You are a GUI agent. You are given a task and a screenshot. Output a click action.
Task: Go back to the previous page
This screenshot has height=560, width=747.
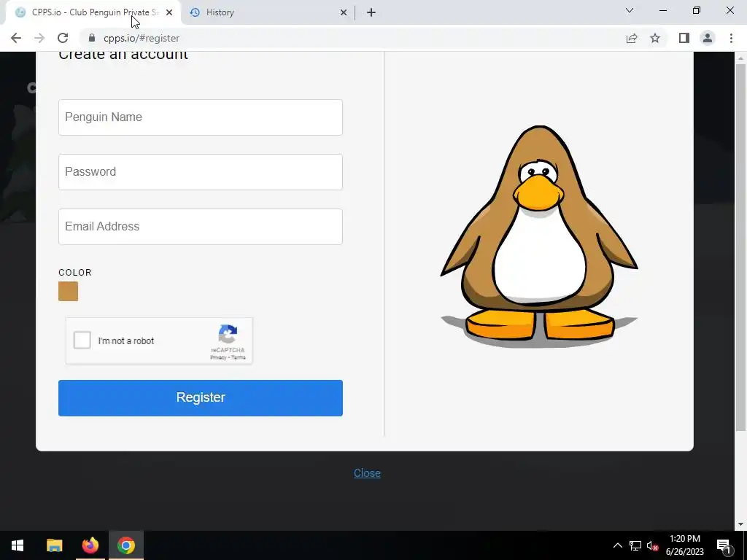pos(16,38)
